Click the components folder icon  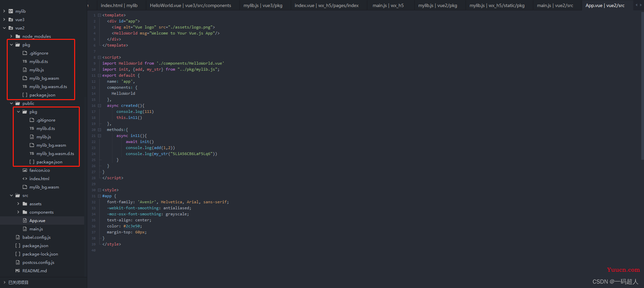(25, 212)
